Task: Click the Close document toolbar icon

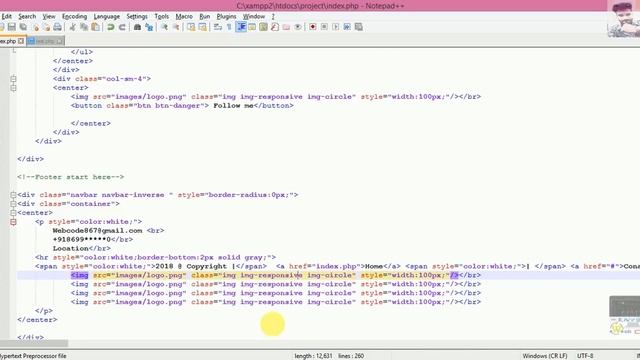Action: tap(36, 27)
